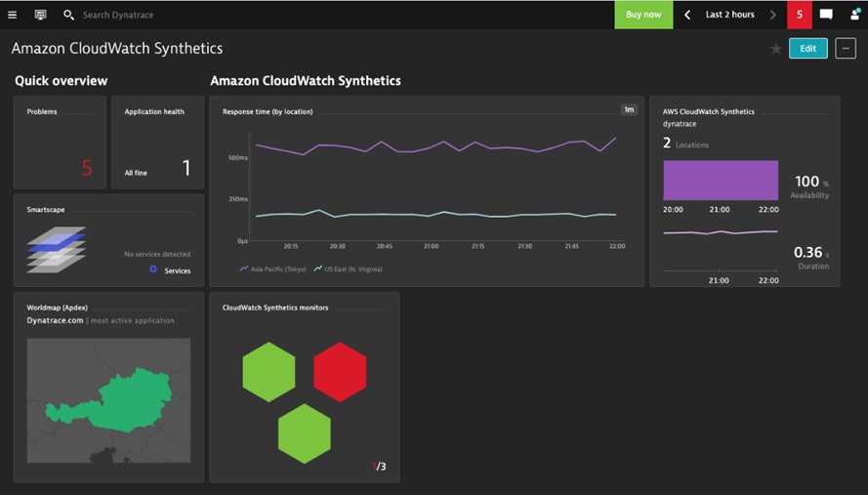The width and height of the screenshot is (868, 495).
Task: Toggle Asia Pacific (Tokyo) legend entry
Action: [x=273, y=269]
